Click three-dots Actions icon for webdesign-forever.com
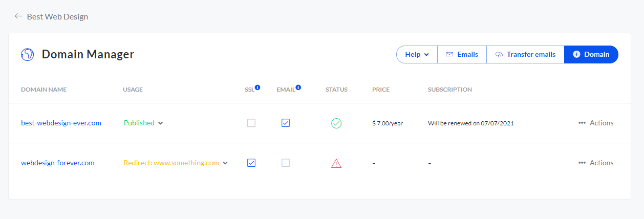The height and width of the screenshot is (219, 644). pos(582,163)
